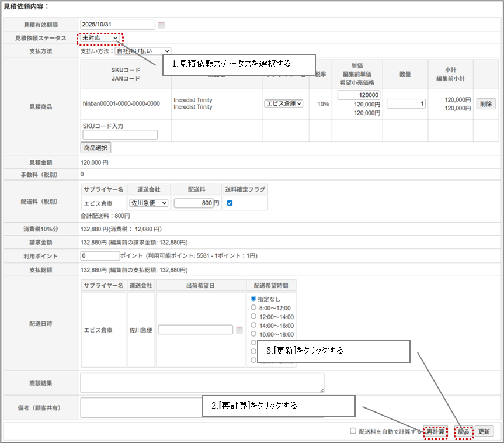This screenshot has width=504, height=443.
Task: Click the 商品選択 button
Action: point(95,148)
